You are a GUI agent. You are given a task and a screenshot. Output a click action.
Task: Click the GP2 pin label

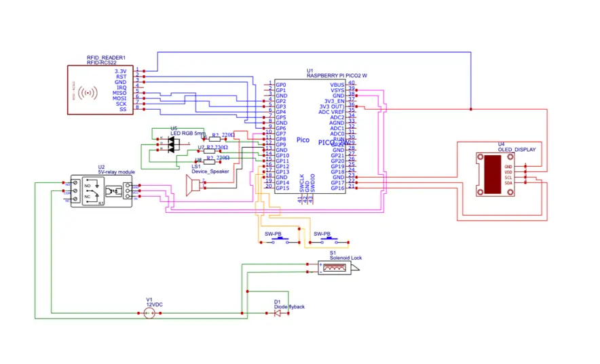point(281,101)
